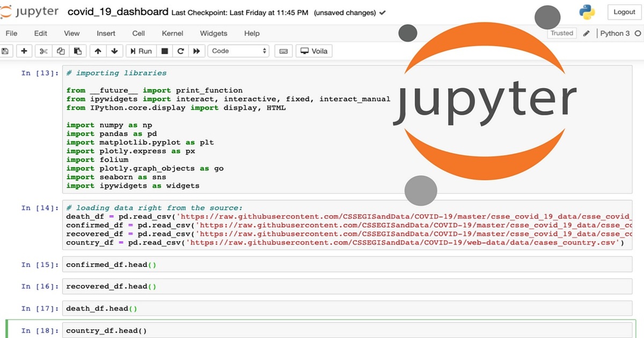Move the selected cell up
The width and height of the screenshot is (644, 338).
[x=98, y=50]
